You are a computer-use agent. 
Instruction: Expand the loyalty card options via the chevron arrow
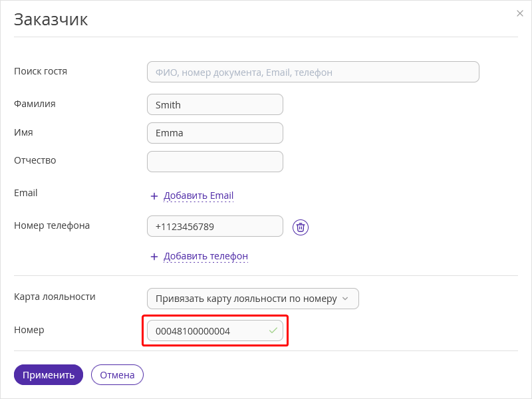pos(345,299)
